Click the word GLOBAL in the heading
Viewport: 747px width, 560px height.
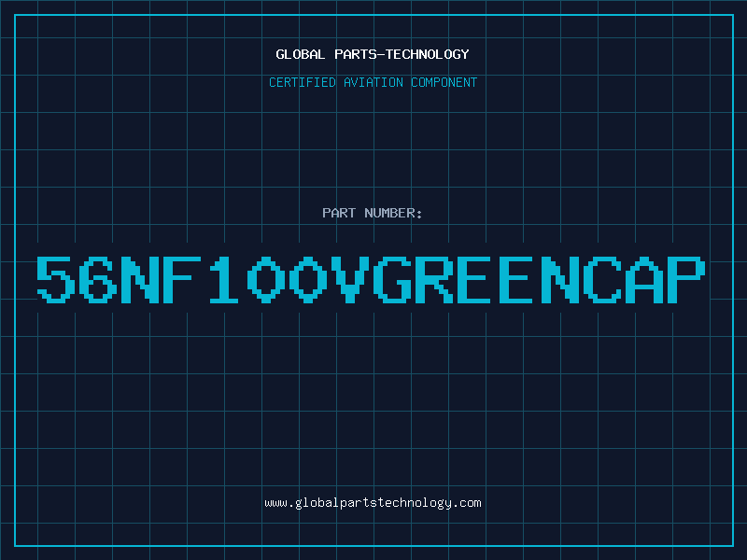tap(301, 54)
